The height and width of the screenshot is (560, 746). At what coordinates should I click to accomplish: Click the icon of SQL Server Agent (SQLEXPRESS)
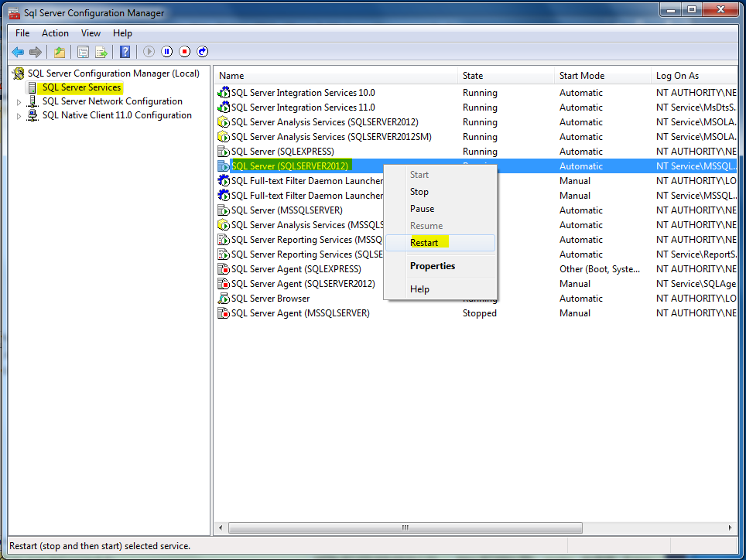pos(224,269)
